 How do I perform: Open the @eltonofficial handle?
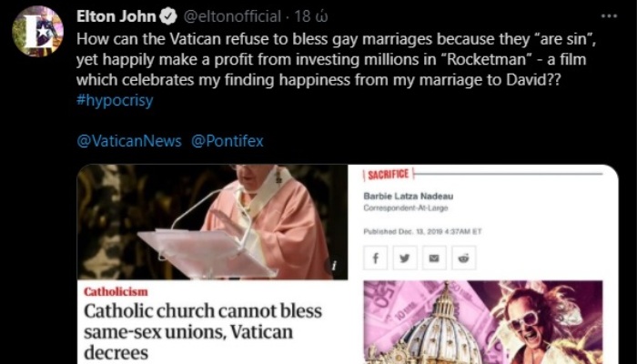[232, 16]
